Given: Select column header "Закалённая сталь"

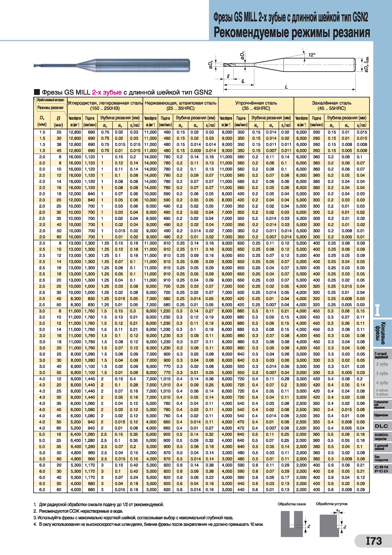Looking at the screenshot, I should click(332, 106).
